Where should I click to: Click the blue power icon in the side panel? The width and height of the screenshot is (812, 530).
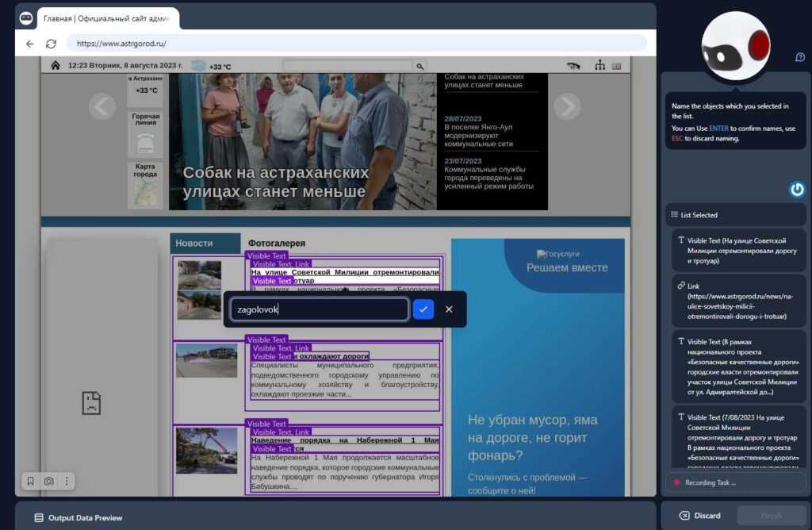[797, 190]
